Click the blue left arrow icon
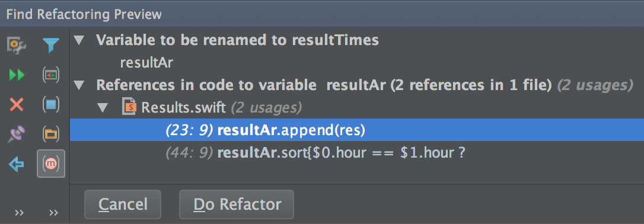 tap(17, 164)
